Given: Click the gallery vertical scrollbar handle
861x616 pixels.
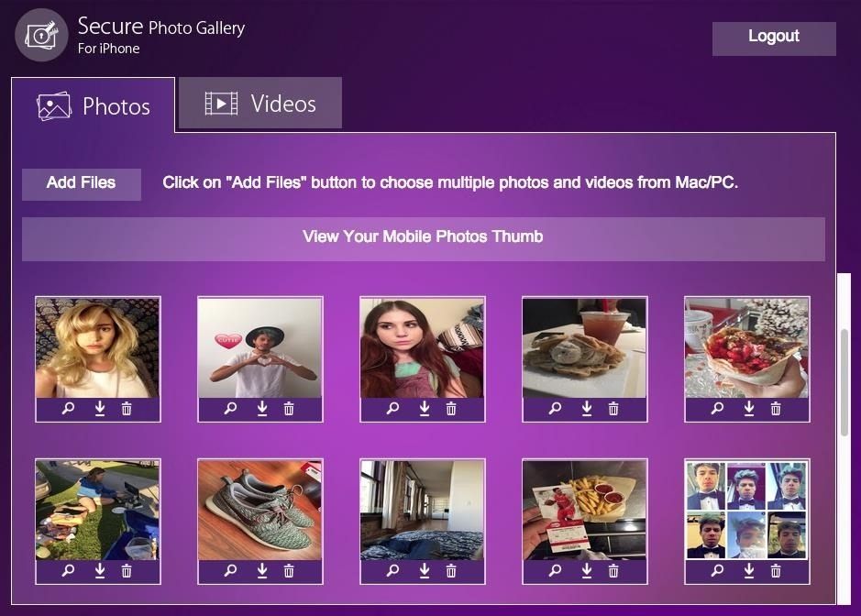Looking at the screenshot, I should (x=844, y=382).
